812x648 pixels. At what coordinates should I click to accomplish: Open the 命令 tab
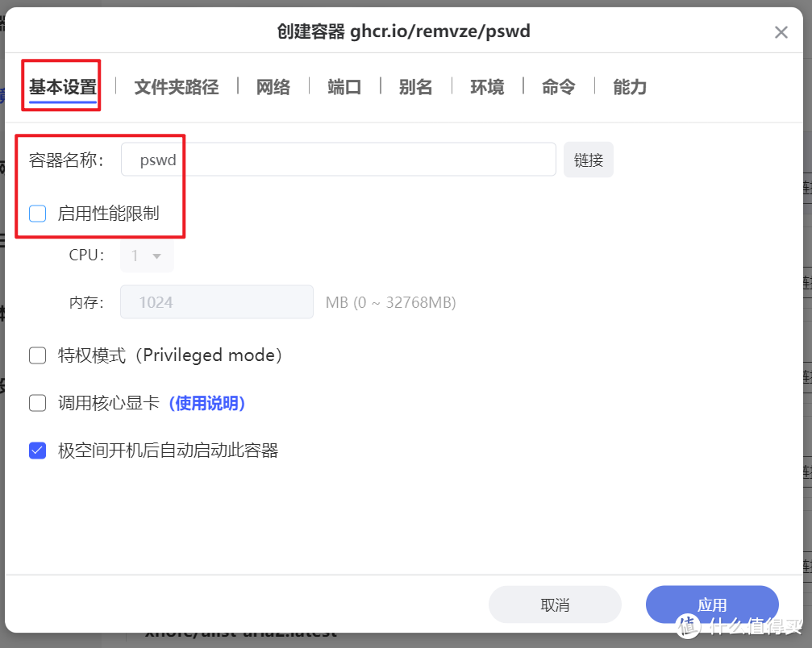[x=558, y=87]
